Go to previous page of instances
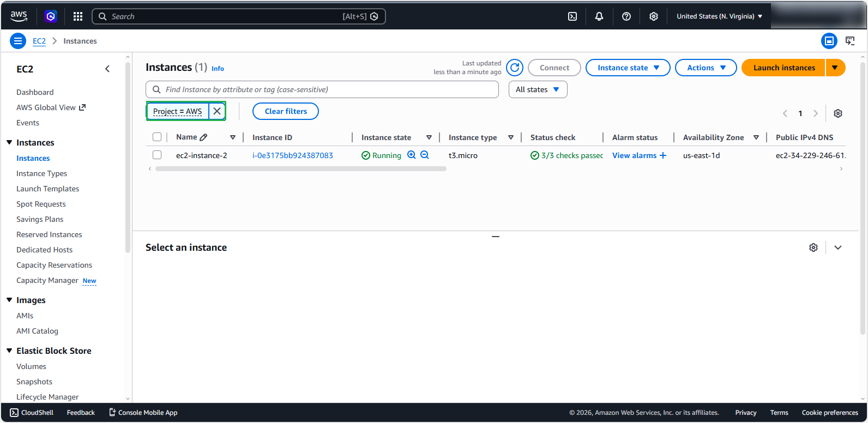868x423 pixels. tap(785, 113)
